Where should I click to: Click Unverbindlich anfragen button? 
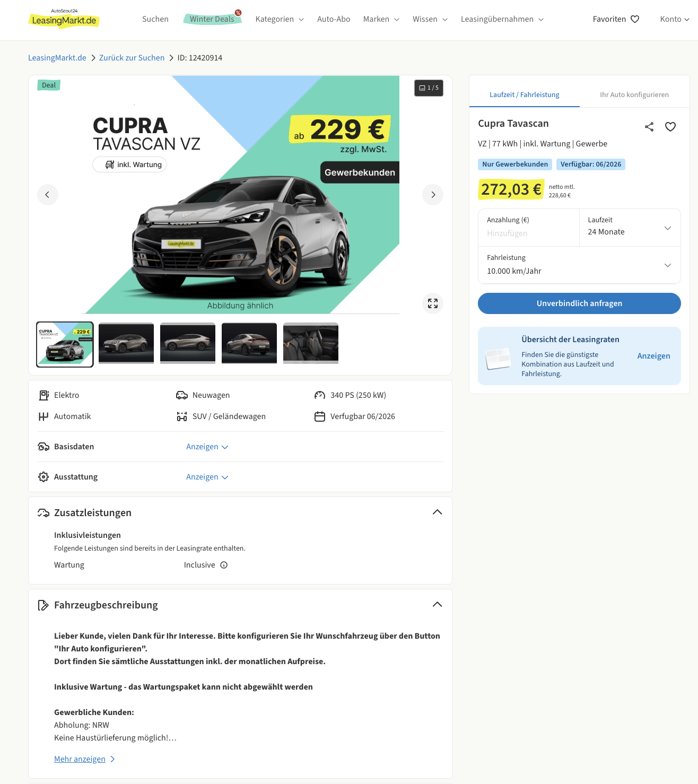coord(579,303)
